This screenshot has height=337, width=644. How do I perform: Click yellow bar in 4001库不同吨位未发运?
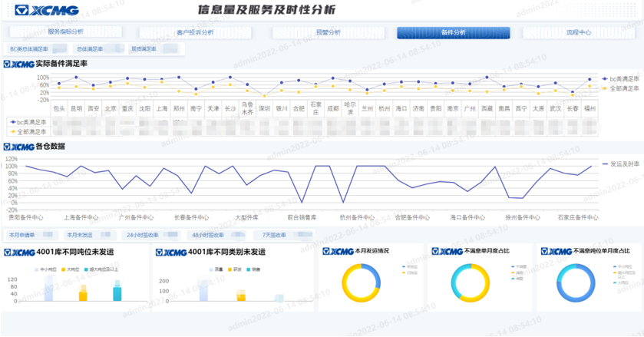(83, 296)
